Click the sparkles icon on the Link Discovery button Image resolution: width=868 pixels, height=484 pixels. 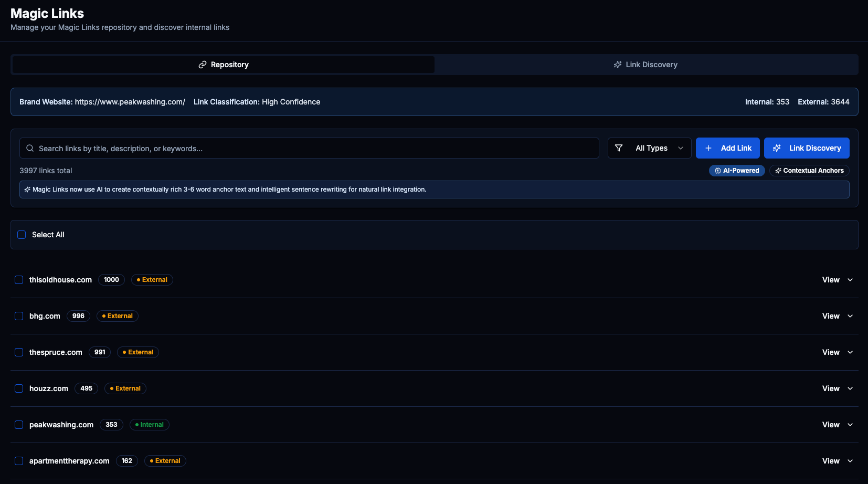pos(777,148)
